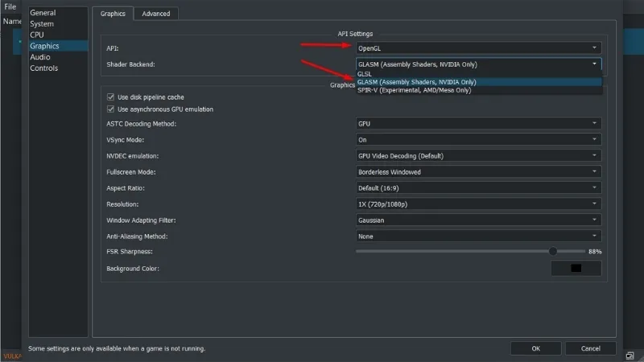Open the Resolution dropdown

click(x=478, y=204)
